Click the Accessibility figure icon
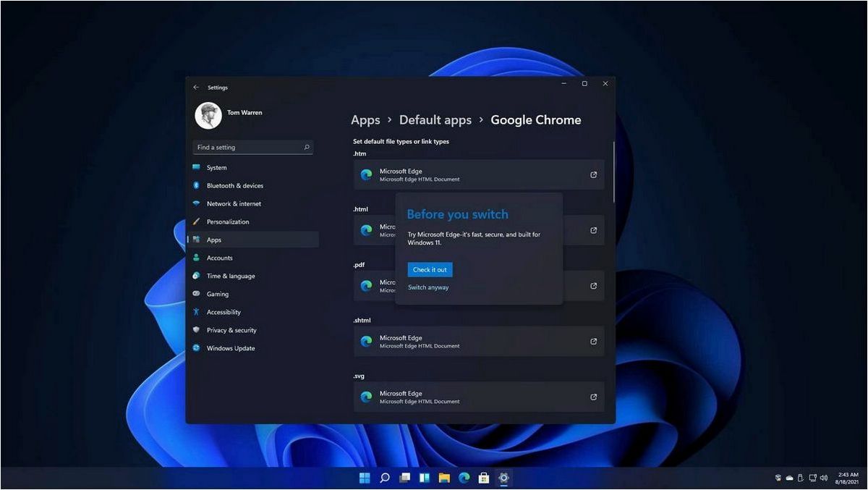 click(196, 312)
